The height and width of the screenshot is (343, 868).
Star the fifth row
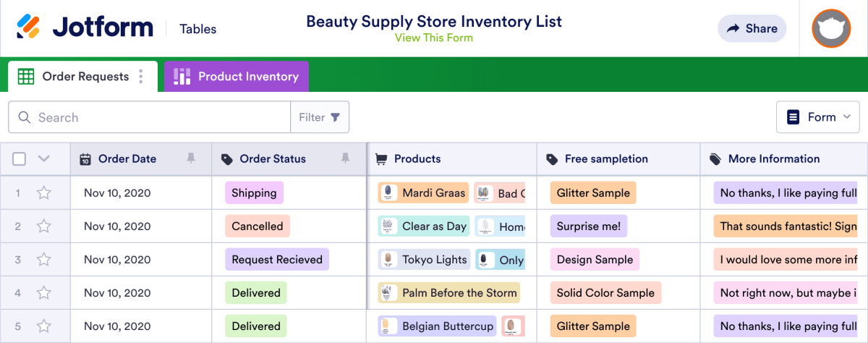[x=44, y=326]
